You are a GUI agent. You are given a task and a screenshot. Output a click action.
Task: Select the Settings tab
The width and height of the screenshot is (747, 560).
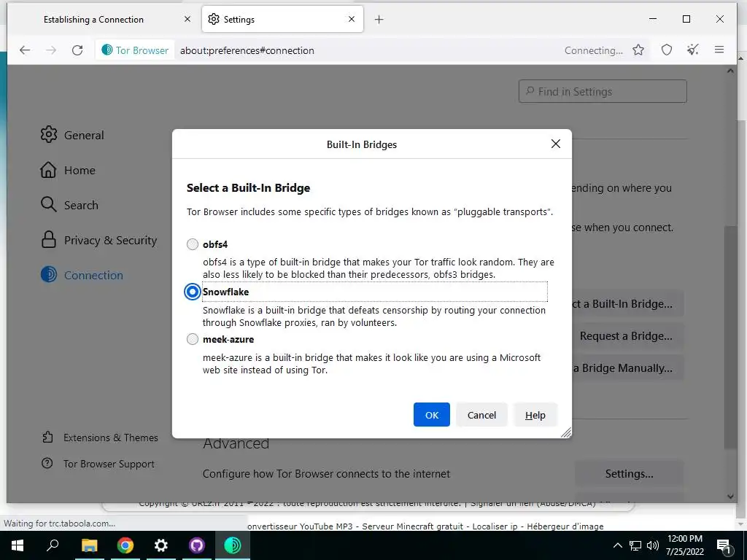coord(282,20)
